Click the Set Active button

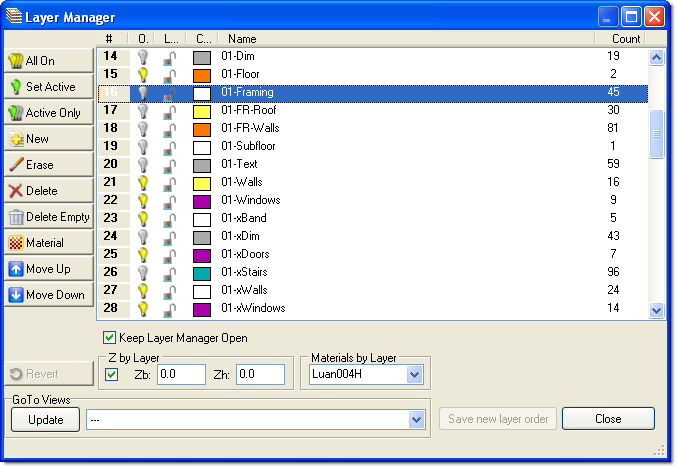click(48, 87)
